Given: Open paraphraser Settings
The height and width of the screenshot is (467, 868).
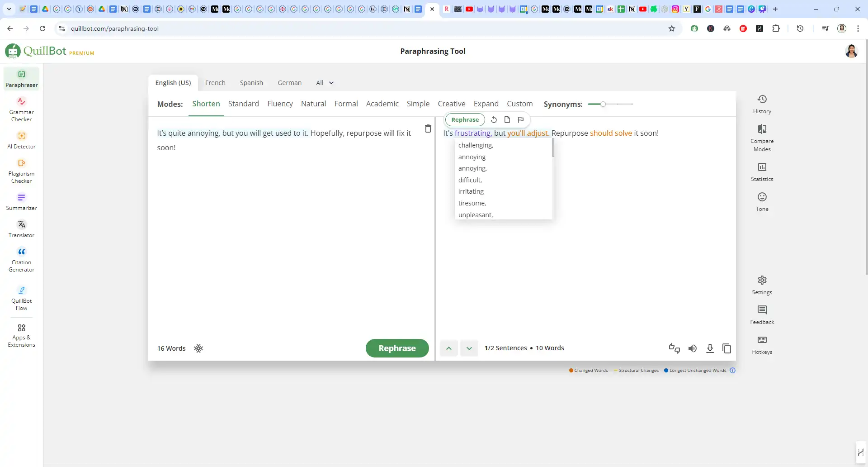Looking at the screenshot, I should click(x=762, y=285).
